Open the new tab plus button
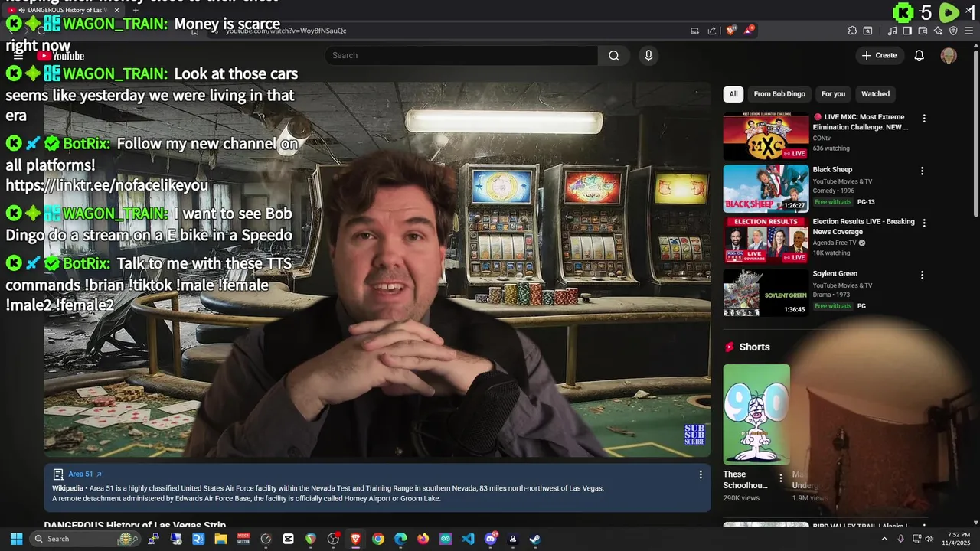The height and width of the screenshot is (551, 980). 136,10
